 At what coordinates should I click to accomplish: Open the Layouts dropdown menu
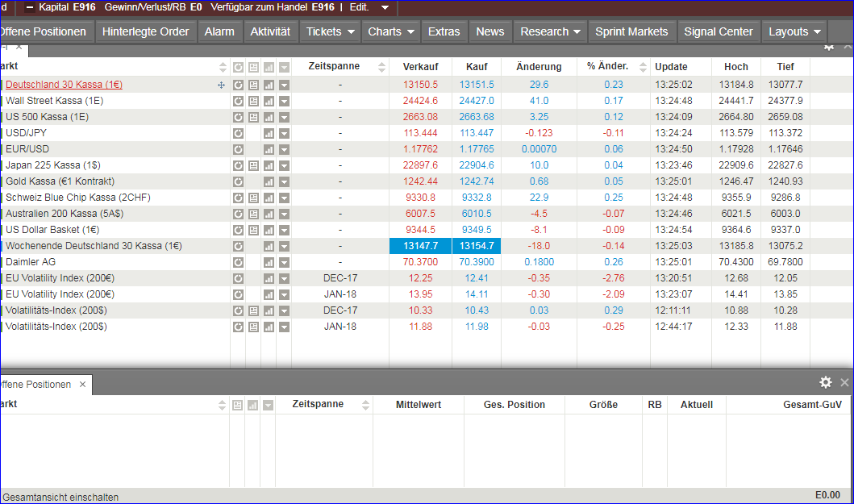[x=794, y=31]
